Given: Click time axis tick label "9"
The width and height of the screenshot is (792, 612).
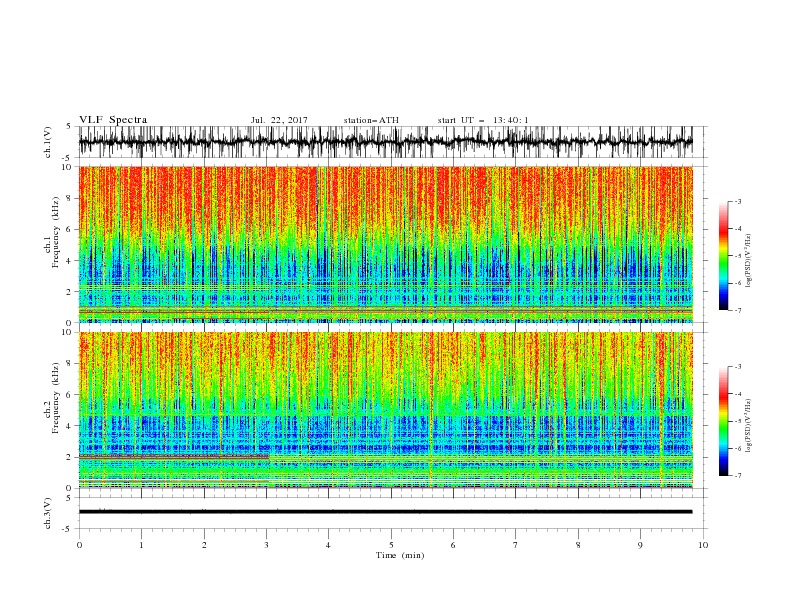Looking at the screenshot, I should (x=640, y=545).
